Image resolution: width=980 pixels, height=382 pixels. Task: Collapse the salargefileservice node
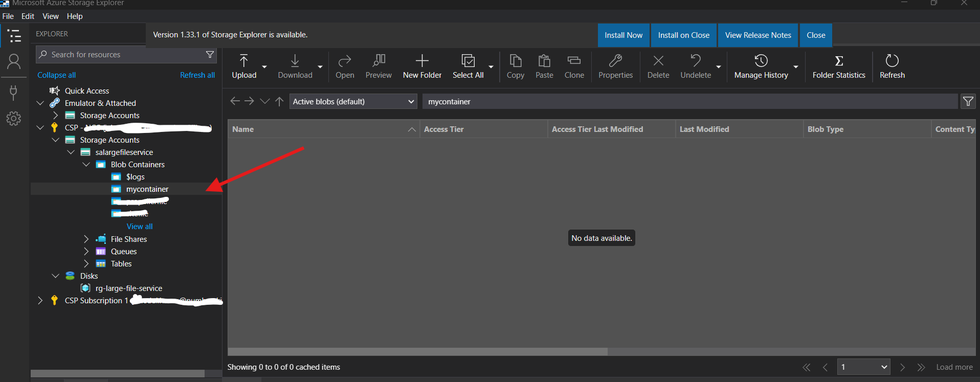pyautogui.click(x=71, y=152)
